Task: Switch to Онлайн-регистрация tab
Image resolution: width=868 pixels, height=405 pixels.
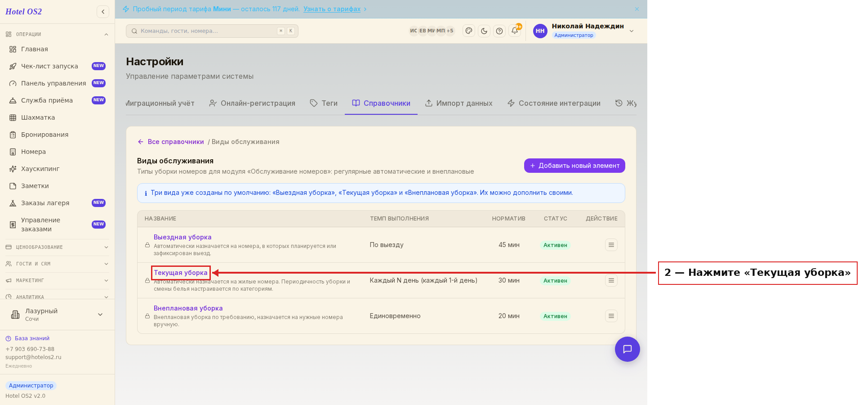Action: click(252, 103)
